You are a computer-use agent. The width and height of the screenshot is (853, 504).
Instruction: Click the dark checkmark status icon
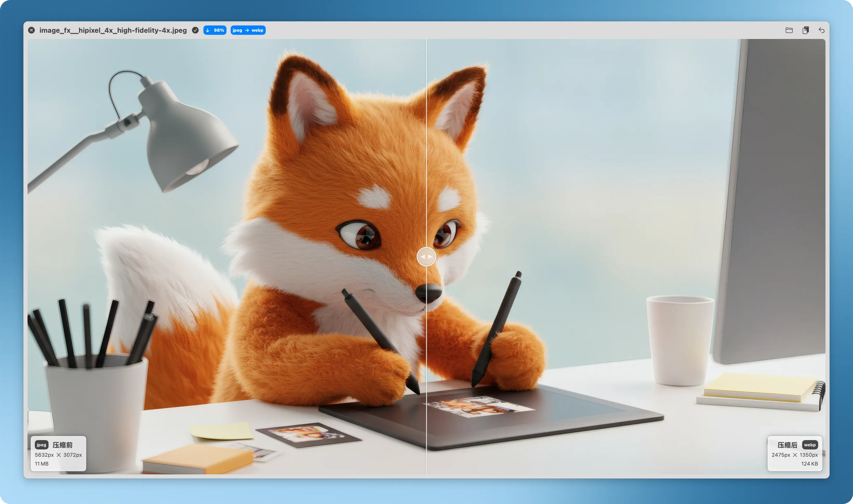(195, 30)
